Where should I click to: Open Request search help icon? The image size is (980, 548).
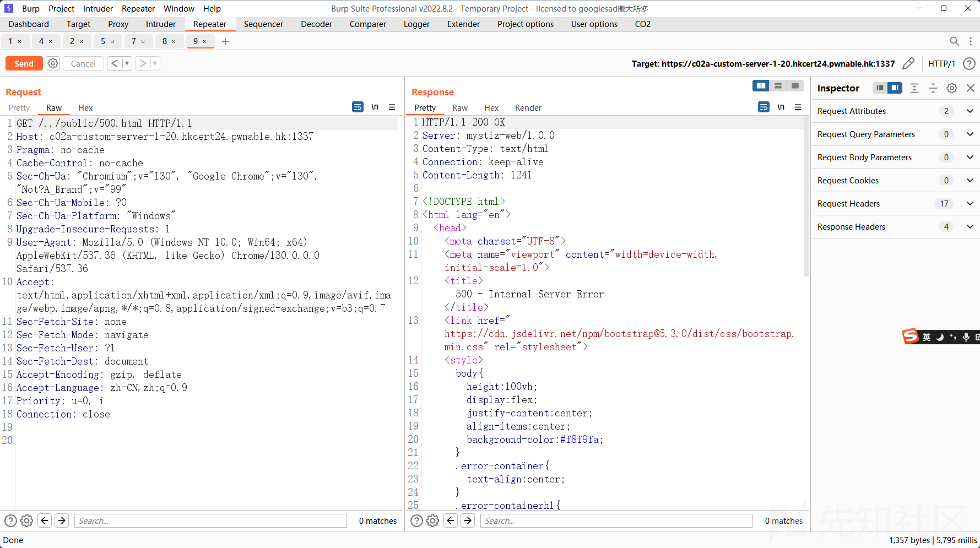[x=10, y=520]
